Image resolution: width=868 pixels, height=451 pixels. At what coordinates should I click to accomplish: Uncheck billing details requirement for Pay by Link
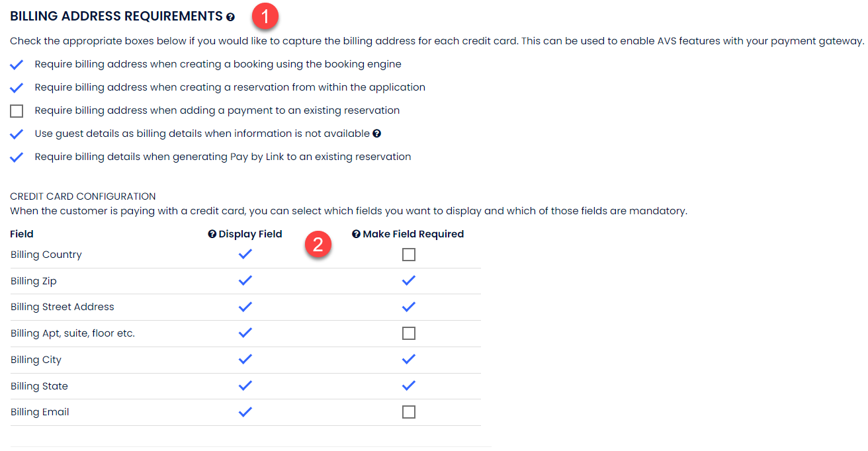(17, 157)
